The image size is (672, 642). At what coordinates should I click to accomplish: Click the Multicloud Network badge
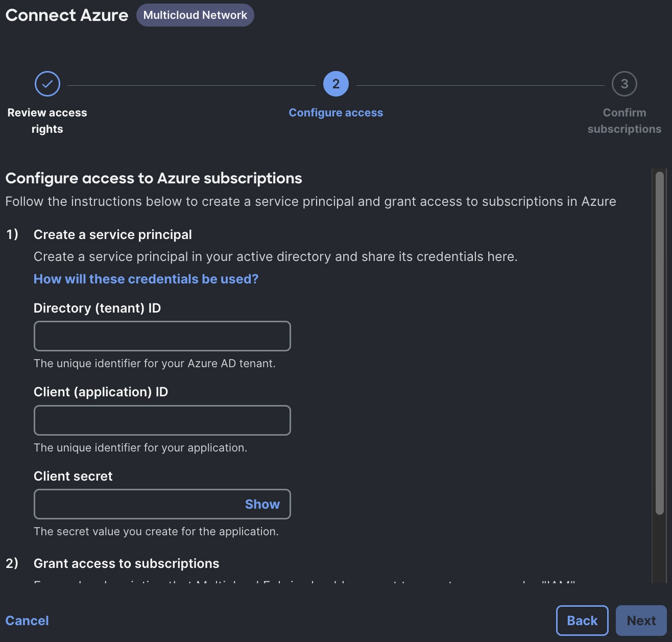pos(195,15)
